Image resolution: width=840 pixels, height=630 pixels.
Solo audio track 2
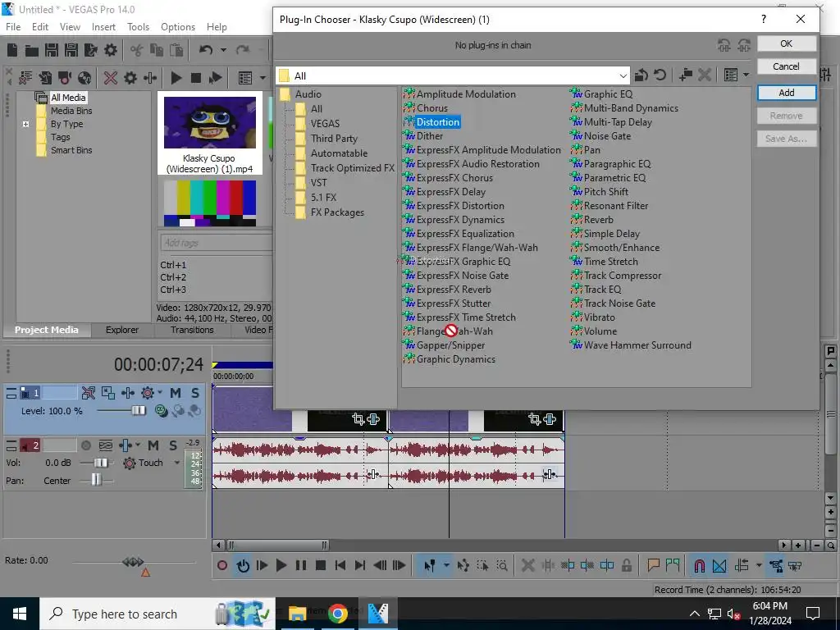point(173,445)
